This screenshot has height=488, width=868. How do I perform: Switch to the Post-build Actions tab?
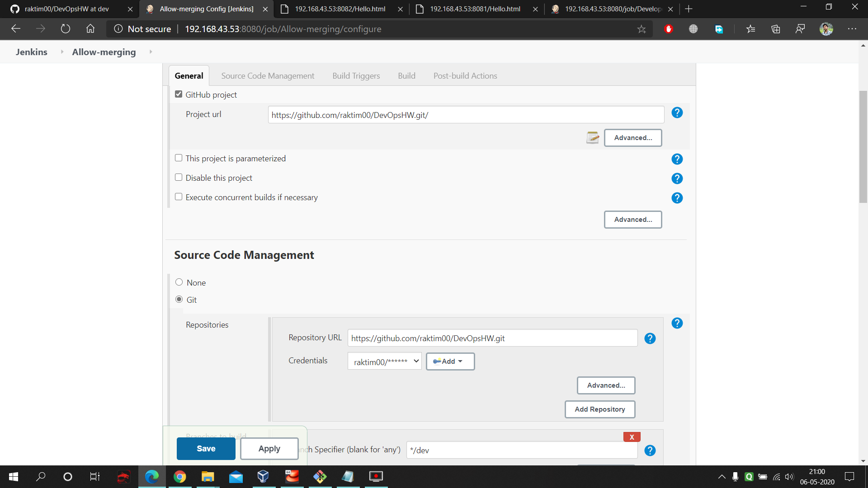(x=464, y=75)
